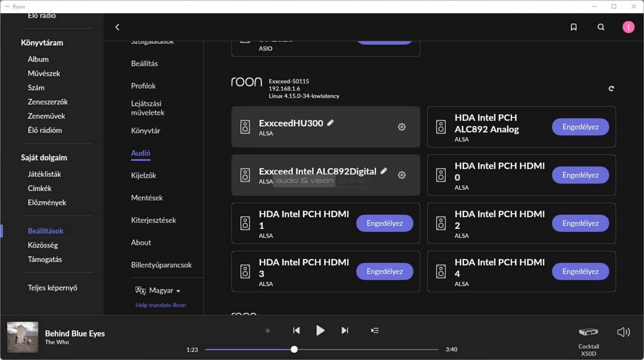Open the Mentések tab
The width and height of the screenshot is (644, 360).
click(x=147, y=198)
